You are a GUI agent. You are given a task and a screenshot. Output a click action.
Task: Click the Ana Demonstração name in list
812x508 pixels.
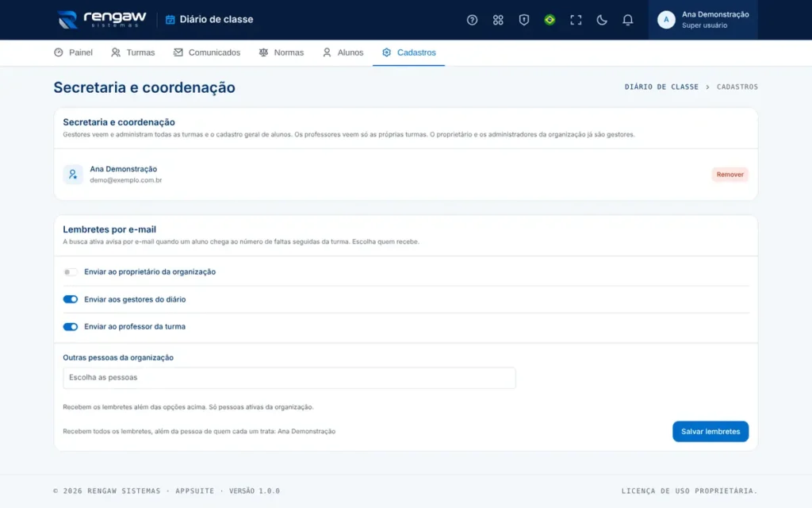(123, 169)
